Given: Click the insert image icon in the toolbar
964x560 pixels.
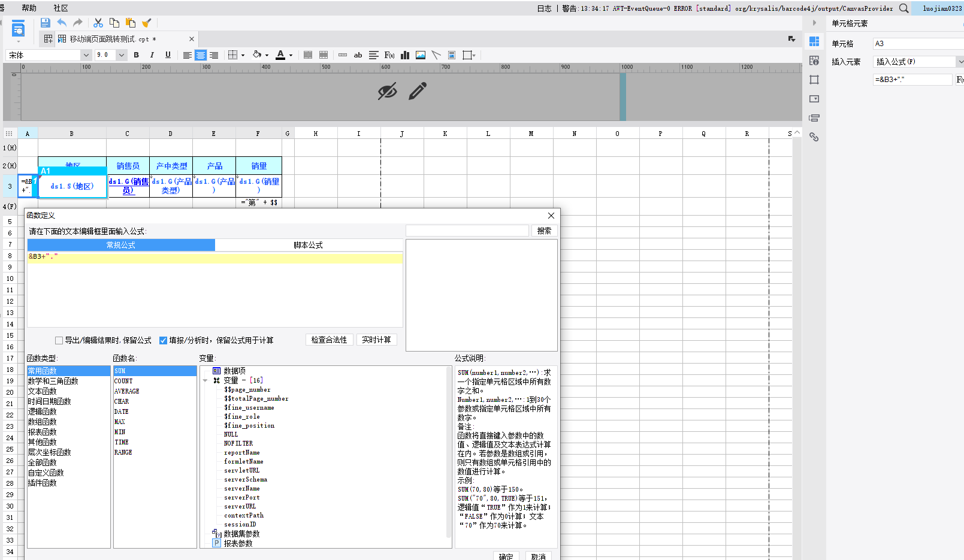Looking at the screenshot, I should [421, 55].
